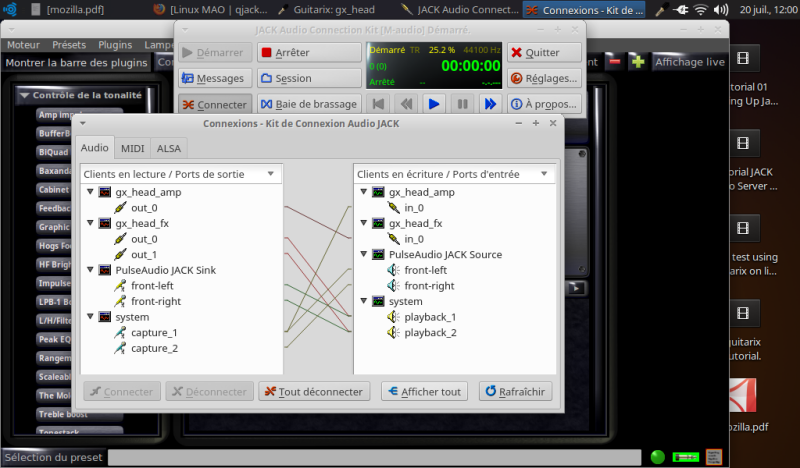Click red minus icon in Guitarix toolbar
800x468 pixels.
(615, 62)
